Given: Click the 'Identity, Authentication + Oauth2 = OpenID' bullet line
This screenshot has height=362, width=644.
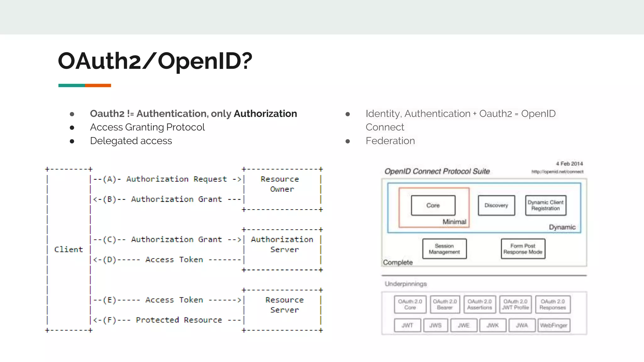Looking at the screenshot, I should pyautogui.click(x=461, y=113).
